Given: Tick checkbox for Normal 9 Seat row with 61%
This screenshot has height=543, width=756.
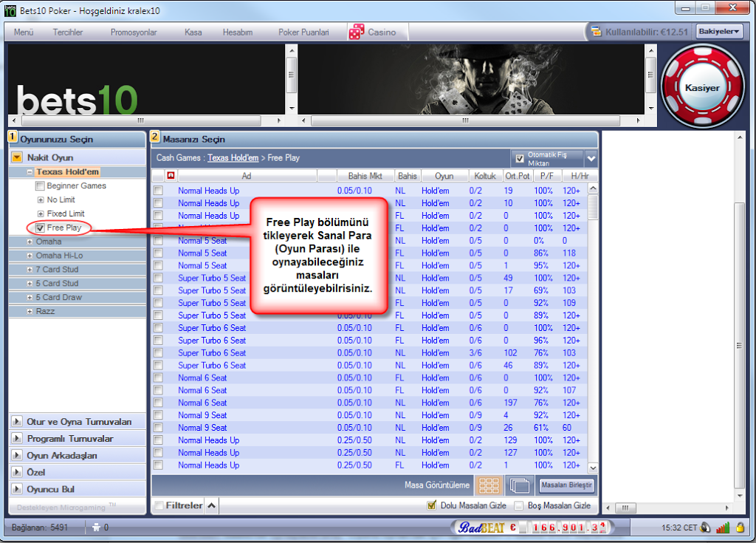Looking at the screenshot, I should click(x=158, y=428).
